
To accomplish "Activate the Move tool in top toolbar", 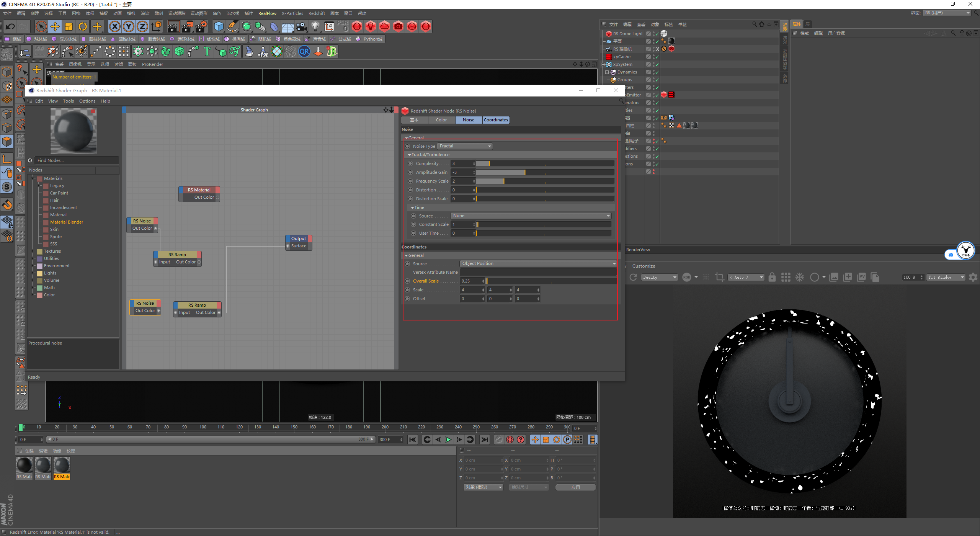I will [55, 26].
